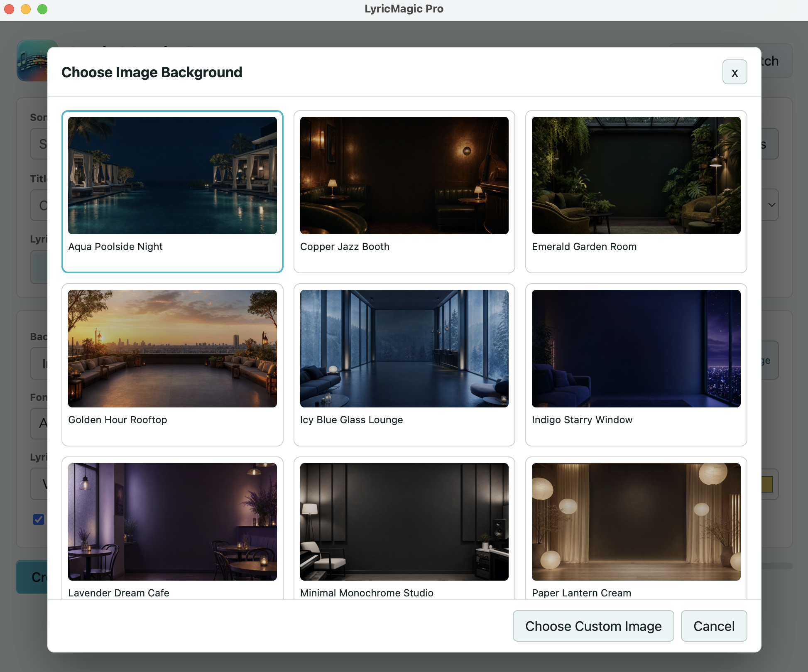Viewport: 808px width, 672px height.
Task: Choose the Minimal Monochrome Studio image
Action: [x=404, y=522]
